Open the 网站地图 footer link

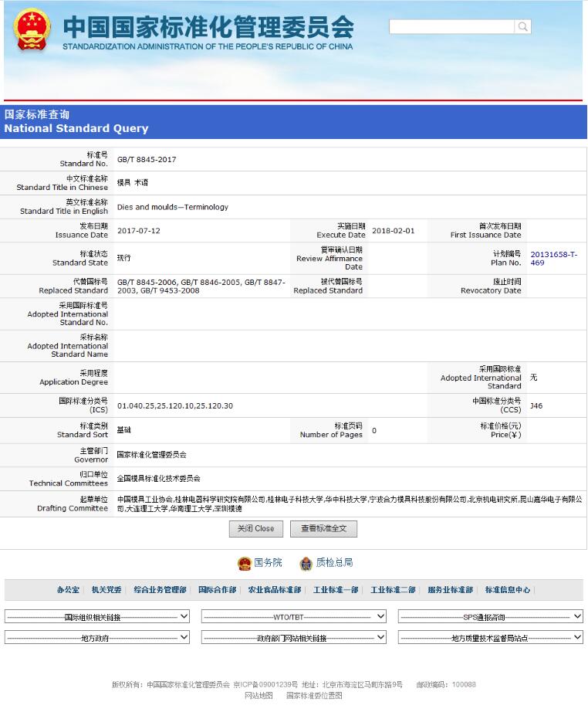tap(259, 696)
